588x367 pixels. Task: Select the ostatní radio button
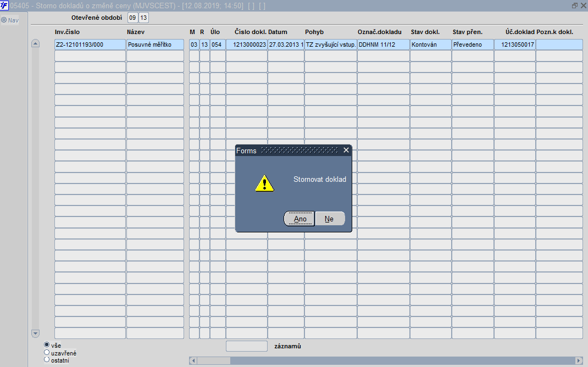tap(47, 360)
